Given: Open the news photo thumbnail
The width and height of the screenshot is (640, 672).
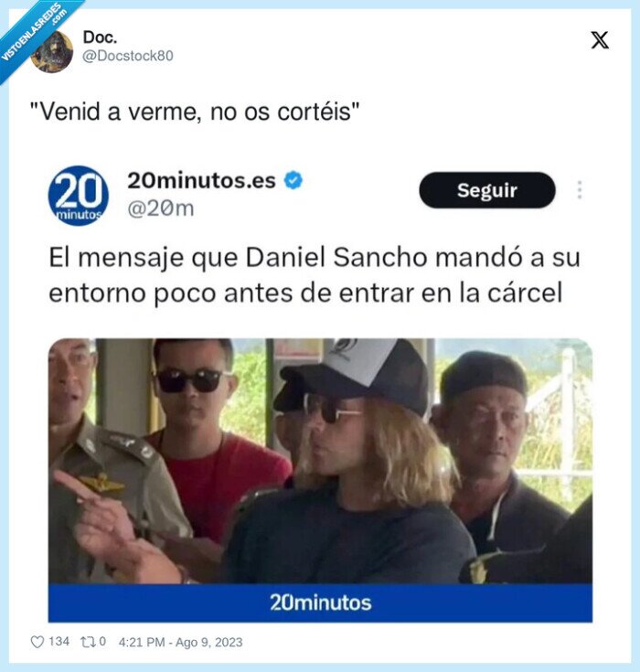Looking at the screenshot, I should click(320, 461).
